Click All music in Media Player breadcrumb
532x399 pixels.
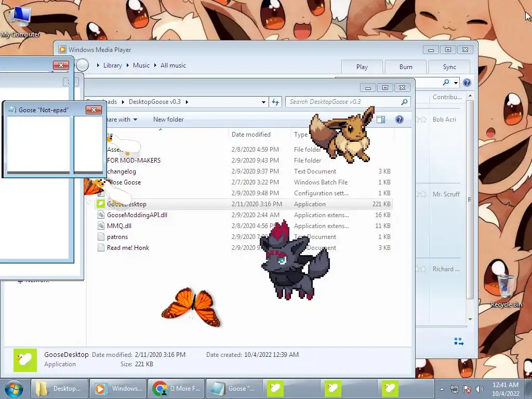coord(173,65)
